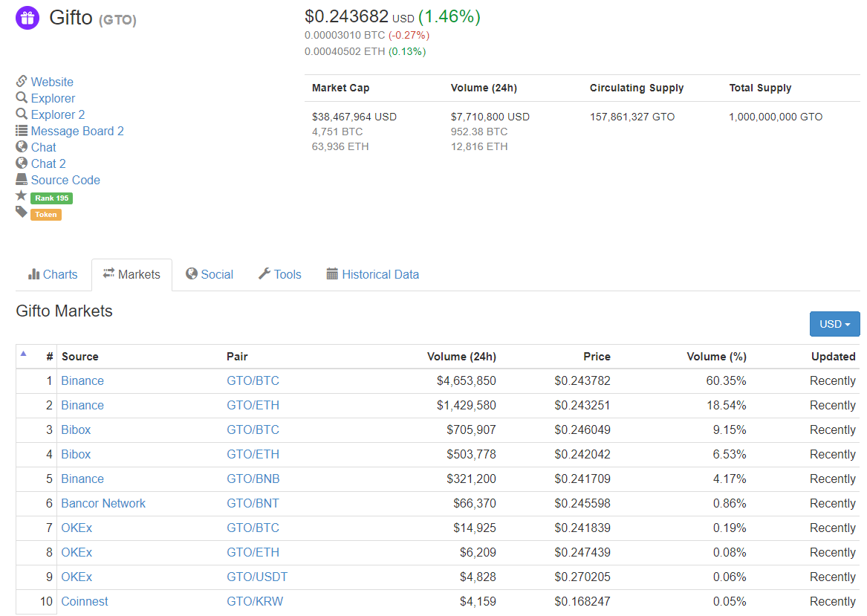
Task: Open Binance link in row 5
Action: pos(82,479)
